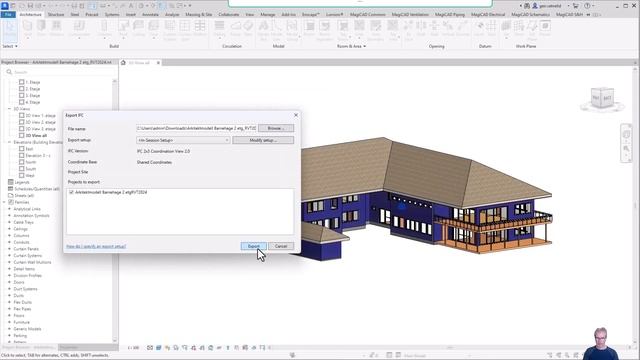Open the Export setup dropdown
This screenshot has height=360, width=640.
pos(183,140)
